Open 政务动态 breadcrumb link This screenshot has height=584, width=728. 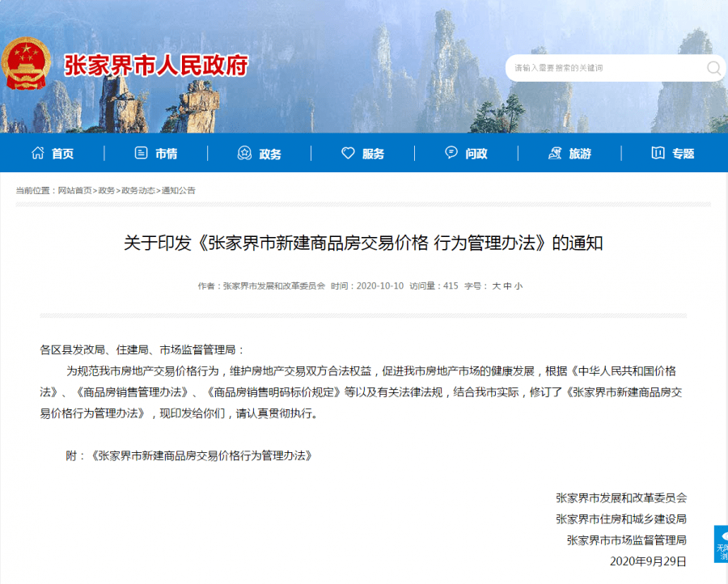tap(138, 191)
